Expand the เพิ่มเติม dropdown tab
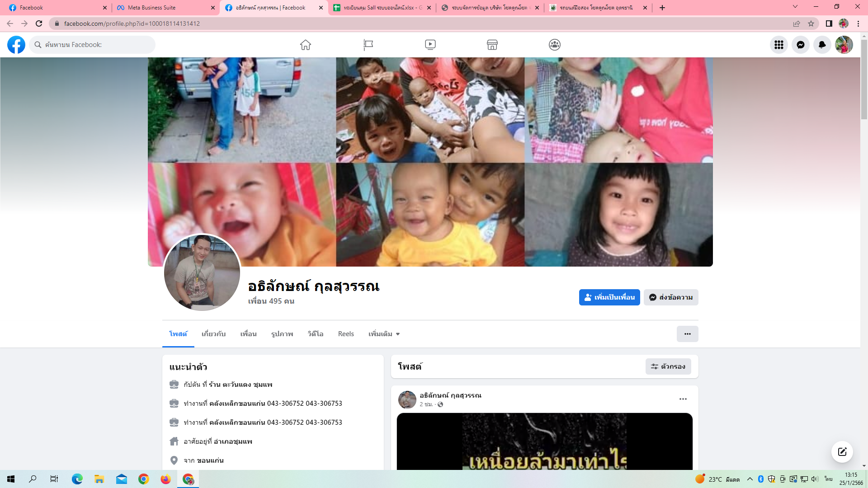The height and width of the screenshot is (488, 868). click(x=384, y=334)
